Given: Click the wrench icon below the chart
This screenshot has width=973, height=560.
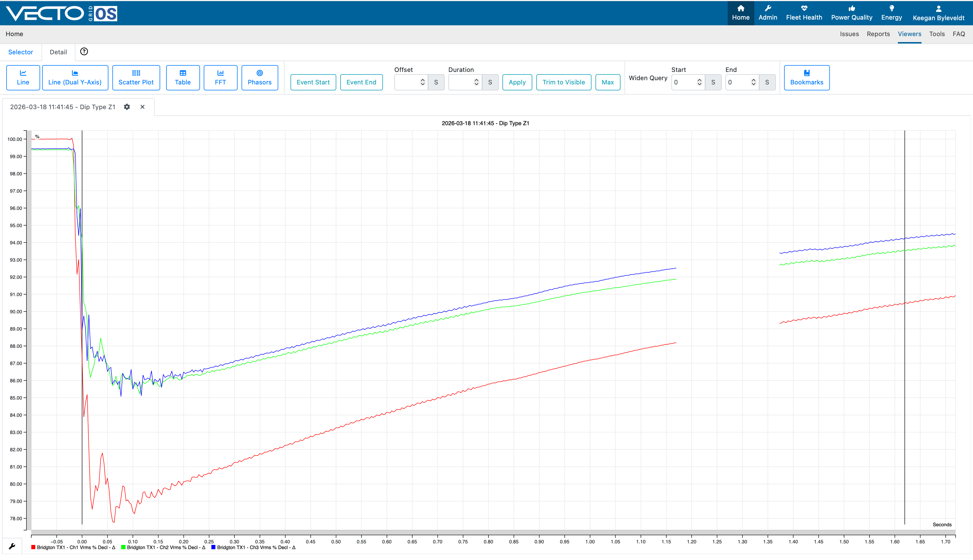Looking at the screenshot, I should click(12, 546).
